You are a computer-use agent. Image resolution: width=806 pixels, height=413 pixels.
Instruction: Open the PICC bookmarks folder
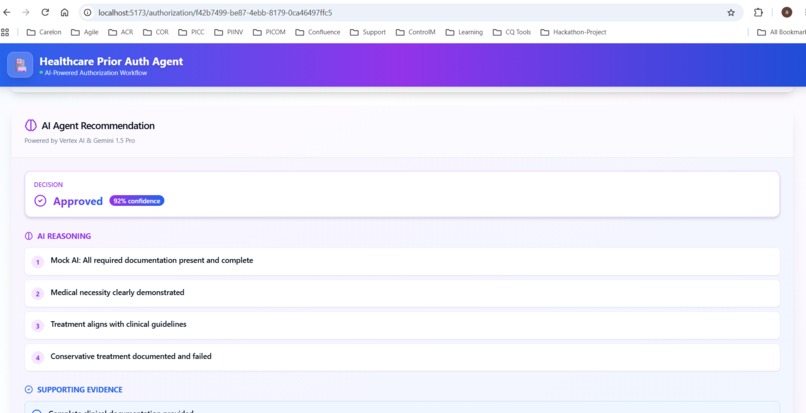(x=191, y=32)
